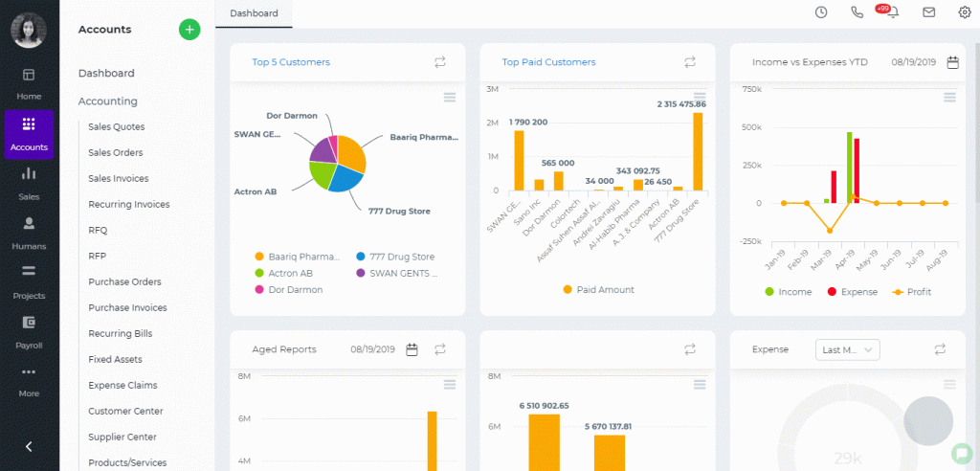980x471 pixels.
Task: Toggle Income legend series
Action: [x=789, y=292]
